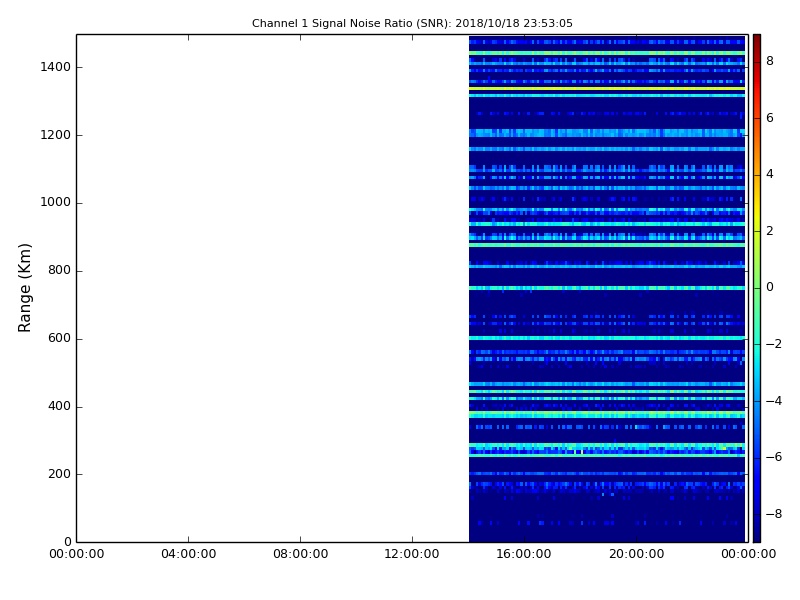Click the colorbar label 4
The height and width of the screenshot is (600, 800).
[x=770, y=174]
